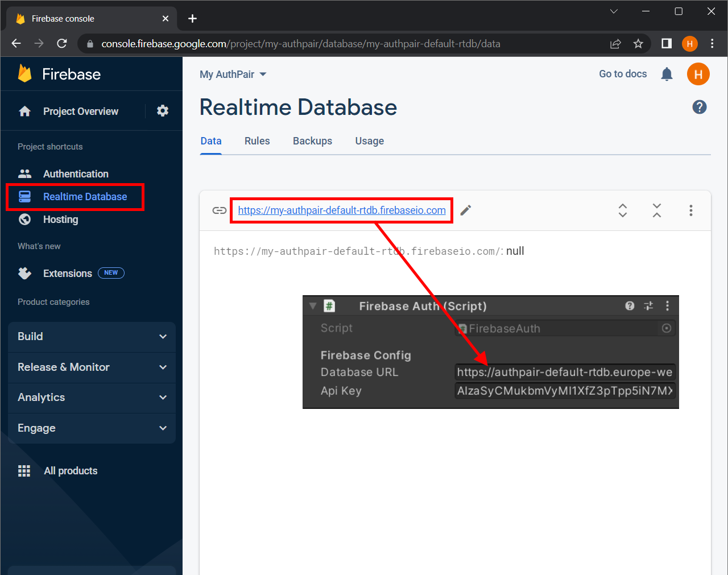Open project settings gear icon

tap(163, 111)
